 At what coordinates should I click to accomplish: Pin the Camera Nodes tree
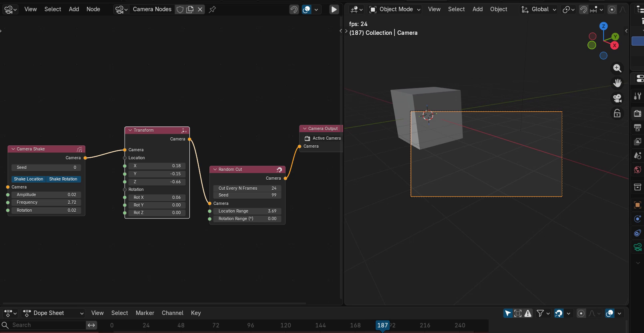(x=212, y=9)
